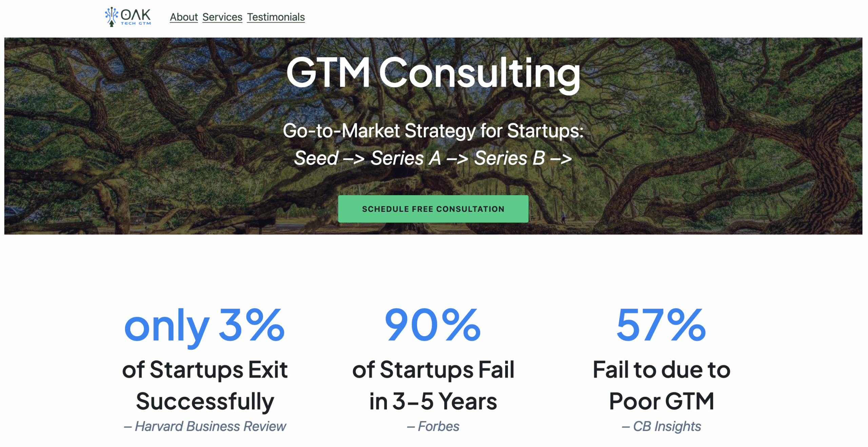868x447 pixels.
Task: Click the Forbes source citation
Action: pyautogui.click(x=433, y=426)
